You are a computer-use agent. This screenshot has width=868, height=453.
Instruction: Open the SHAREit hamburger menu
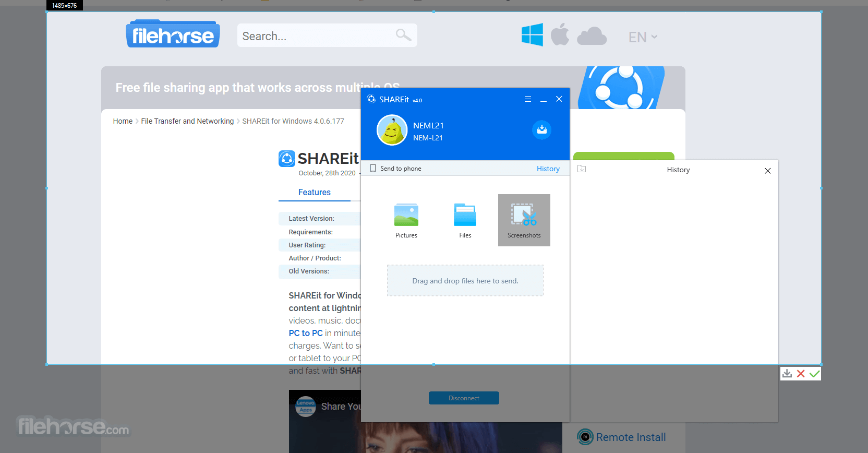(x=527, y=99)
